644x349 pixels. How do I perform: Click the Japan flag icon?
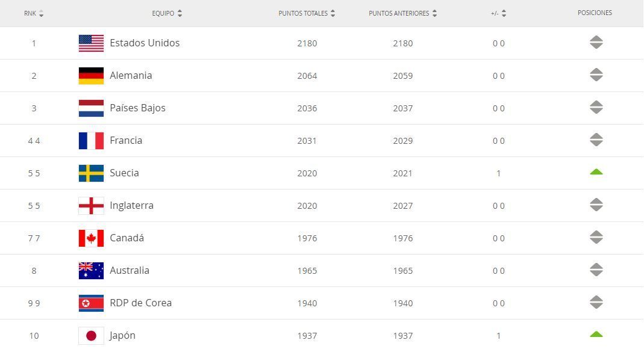[91, 336]
